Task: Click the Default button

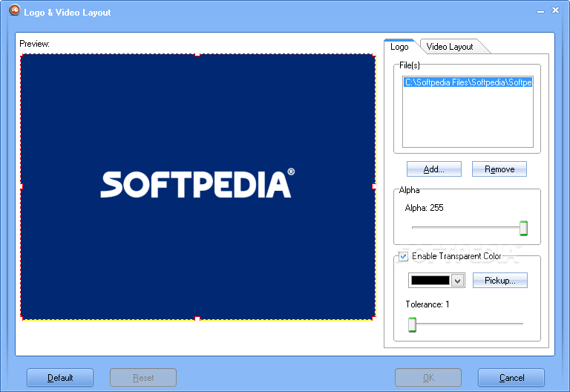Action: pyautogui.click(x=60, y=378)
